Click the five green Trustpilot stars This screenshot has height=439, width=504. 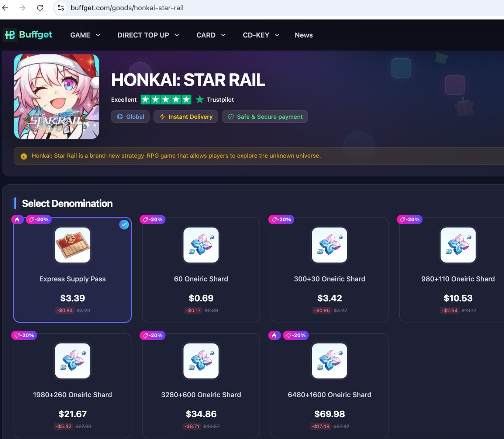[x=166, y=100]
